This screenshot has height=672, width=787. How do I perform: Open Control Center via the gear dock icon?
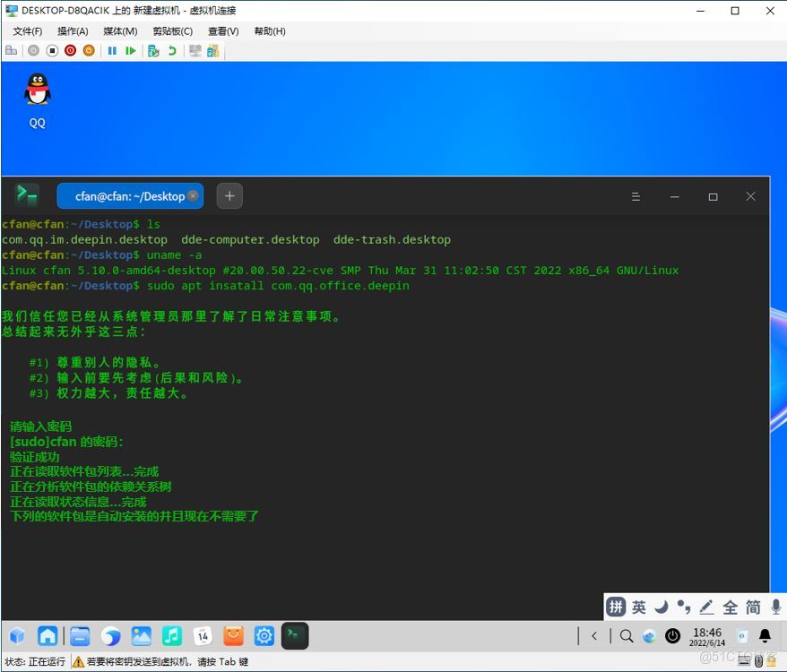point(264,635)
